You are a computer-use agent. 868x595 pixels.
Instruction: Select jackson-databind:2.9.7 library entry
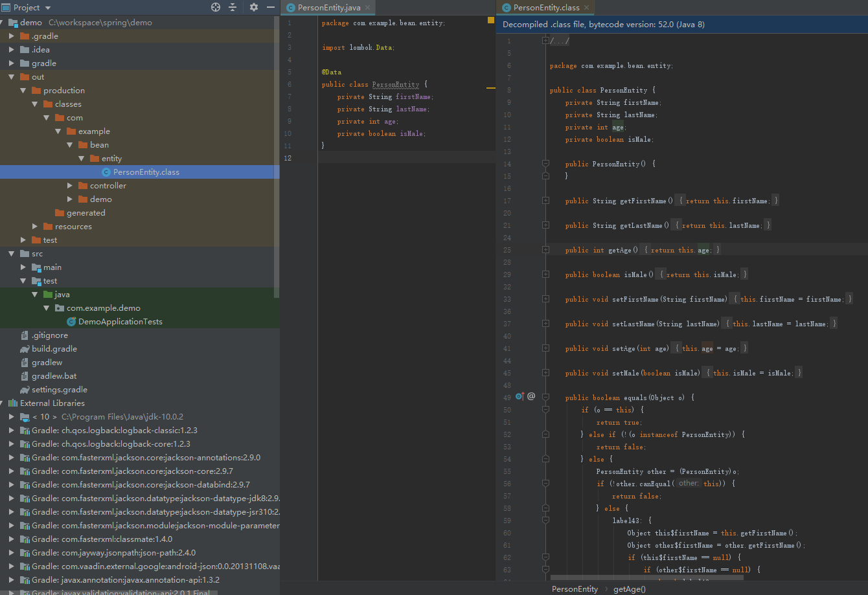pos(140,485)
